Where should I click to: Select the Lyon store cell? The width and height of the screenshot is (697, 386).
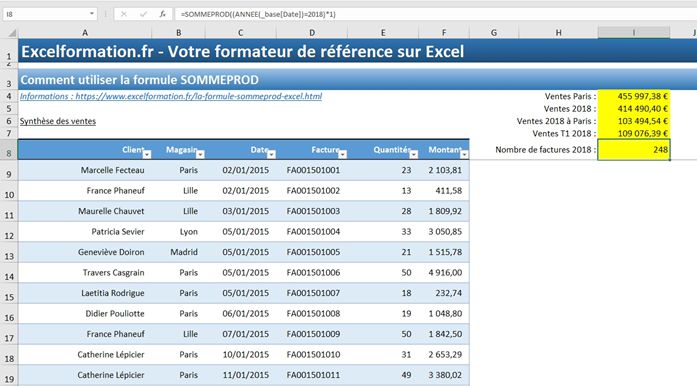[178, 232]
